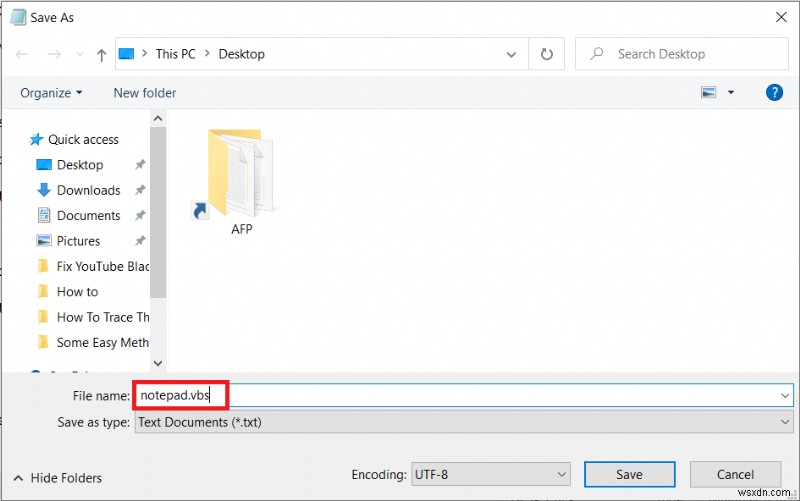Click the pin icon next to Downloads
800x501 pixels.
[x=140, y=190]
